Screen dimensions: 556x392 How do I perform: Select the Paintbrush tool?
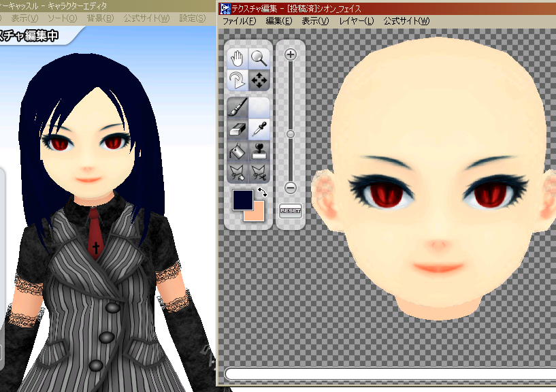pyautogui.click(x=238, y=107)
